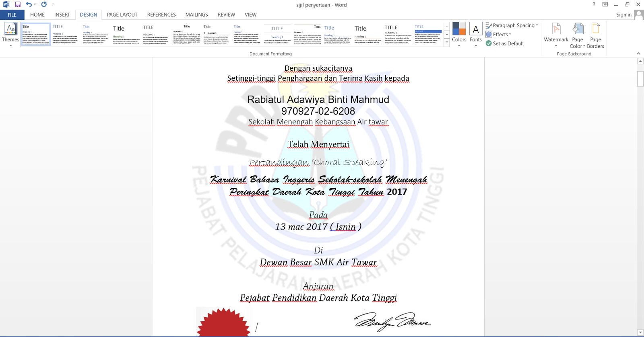
Task: Switch to the INSERT tab
Action: click(x=62, y=15)
